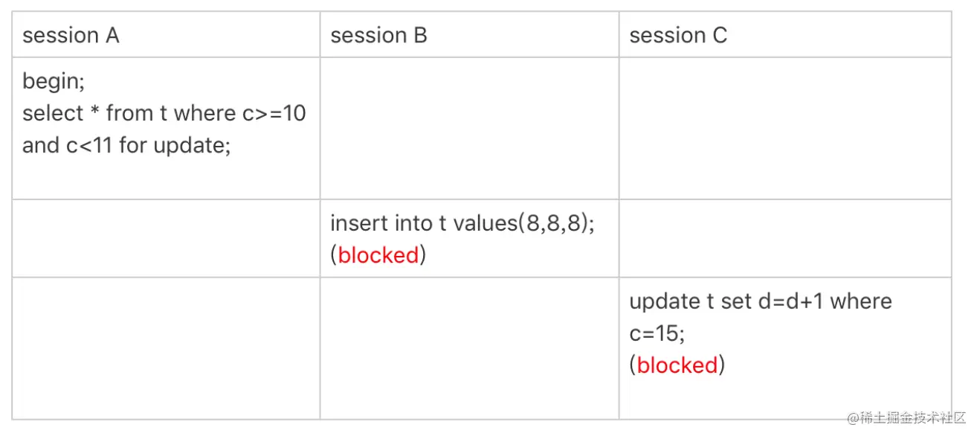Click the "update t set d=d+1 where" line

coord(760,301)
